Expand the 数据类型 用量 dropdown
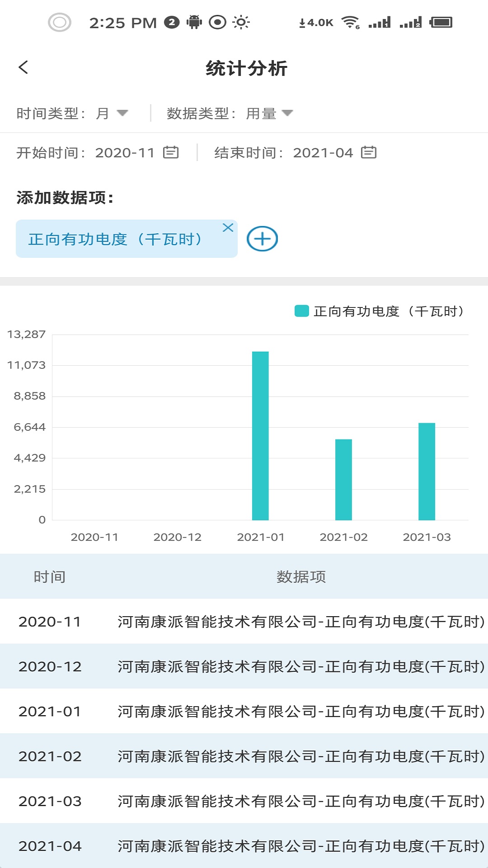The image size is (488, 868). tap(269, 113)
